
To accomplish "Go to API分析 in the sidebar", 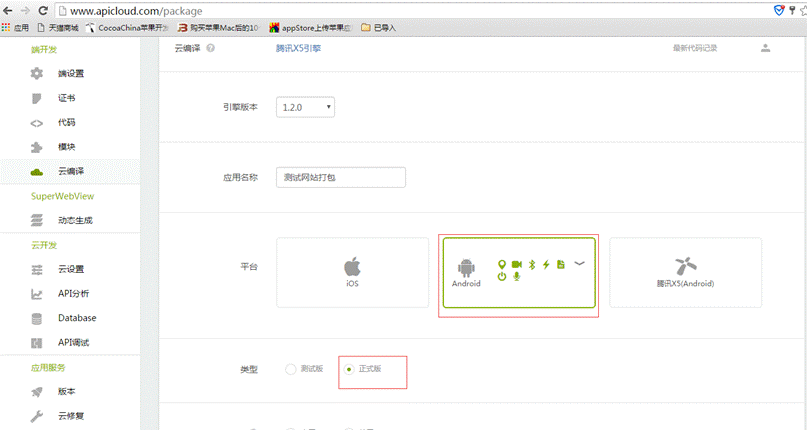I will pyautogui.click(x=73, y=294).
